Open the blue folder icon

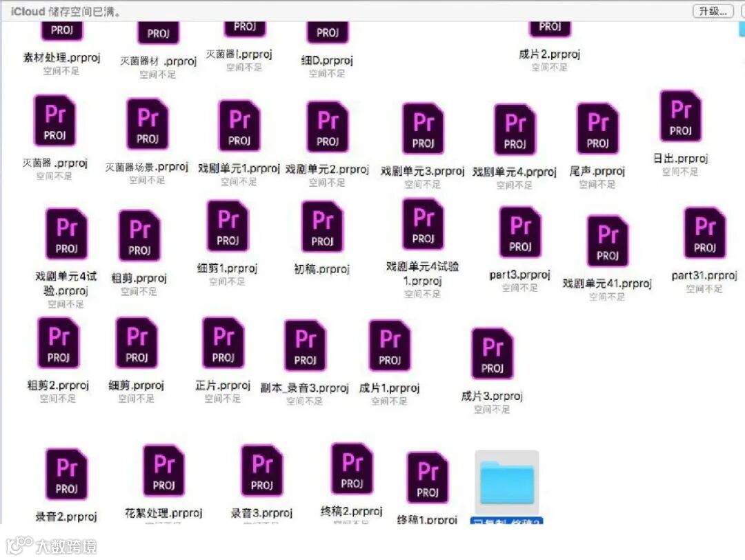pos(507,482)
